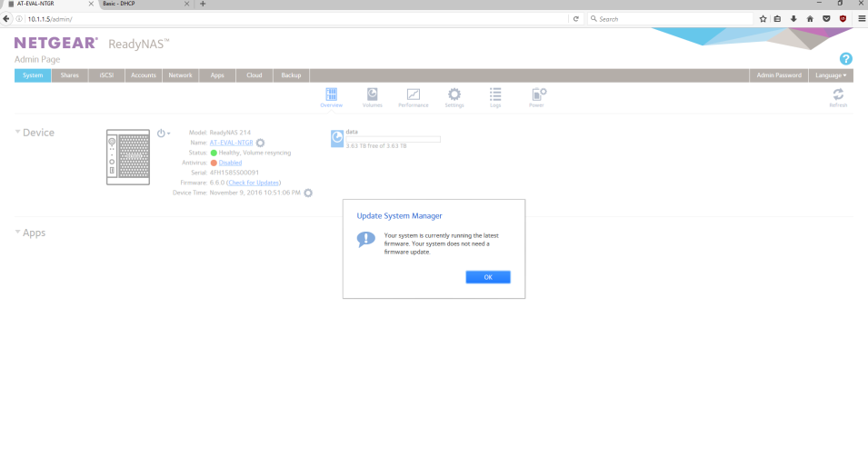Close the AT-EVAL-NTGR browser tab

91,4
